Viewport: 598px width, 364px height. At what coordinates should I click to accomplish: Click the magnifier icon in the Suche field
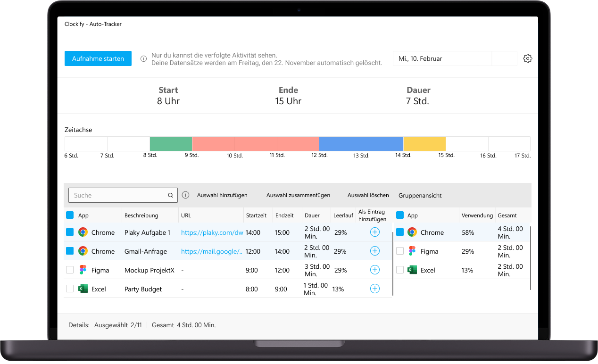click(x=170, y=195)
